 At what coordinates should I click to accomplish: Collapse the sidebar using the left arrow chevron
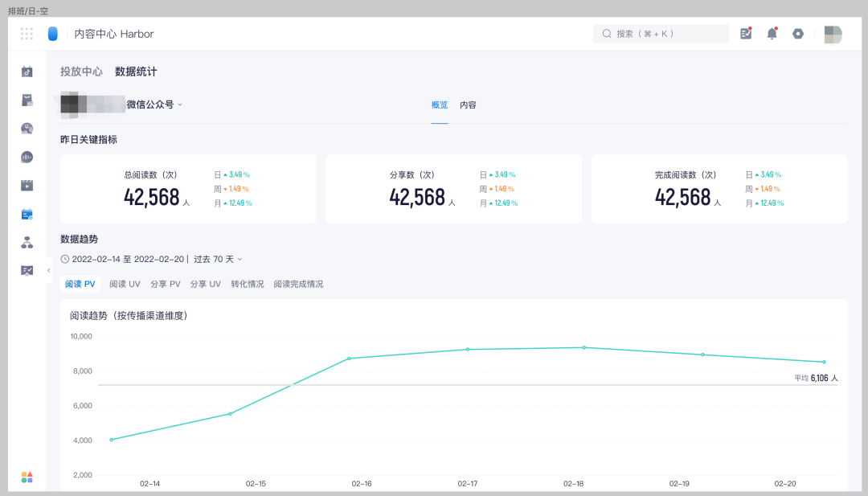[x=50, y=271]
